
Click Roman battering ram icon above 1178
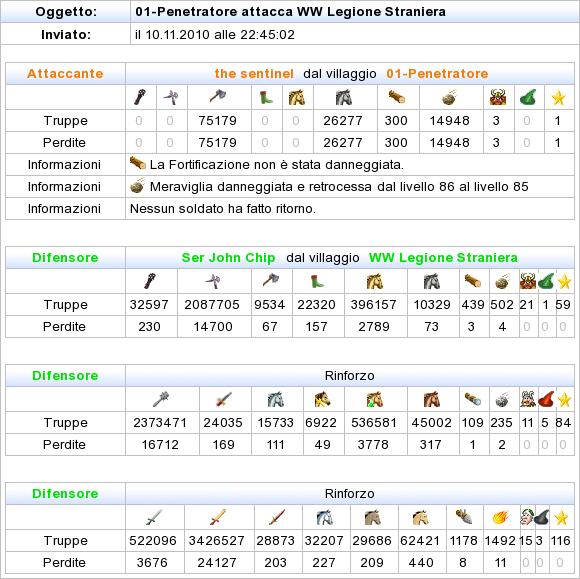point(464,516)
